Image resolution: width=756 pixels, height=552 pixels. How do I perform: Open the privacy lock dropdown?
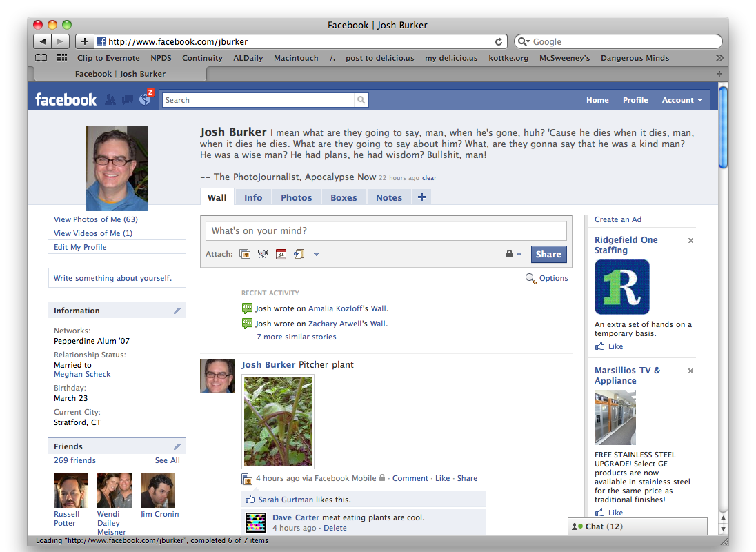click(513, 254)
